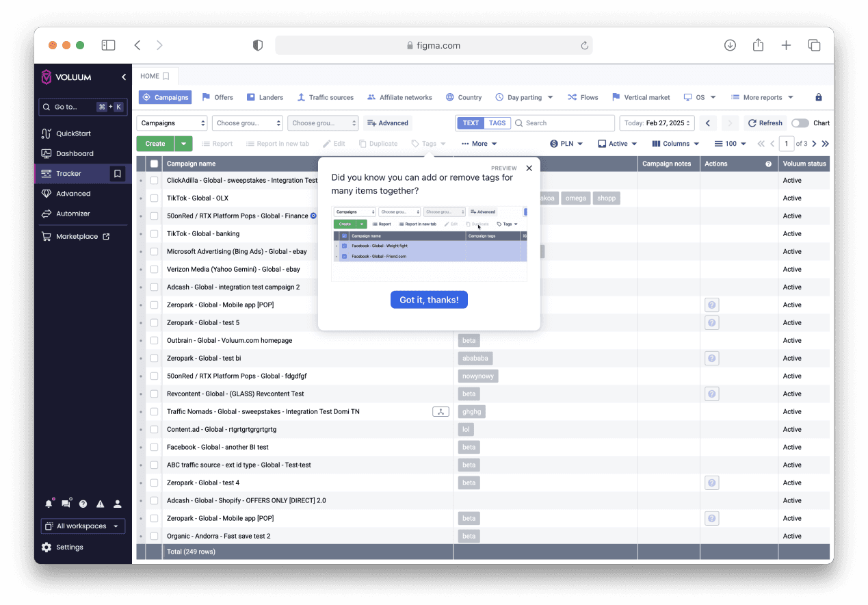Click the Vertical market tab

[641, 97]
